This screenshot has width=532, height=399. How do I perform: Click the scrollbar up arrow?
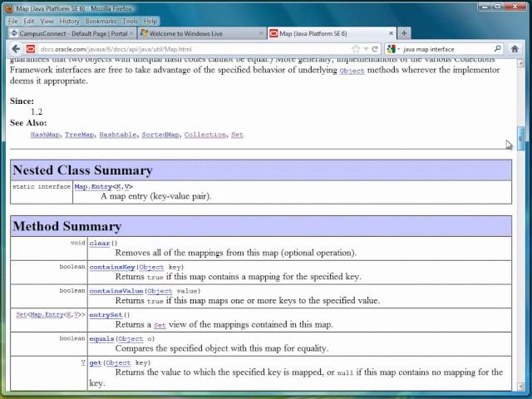pos(520,63)
